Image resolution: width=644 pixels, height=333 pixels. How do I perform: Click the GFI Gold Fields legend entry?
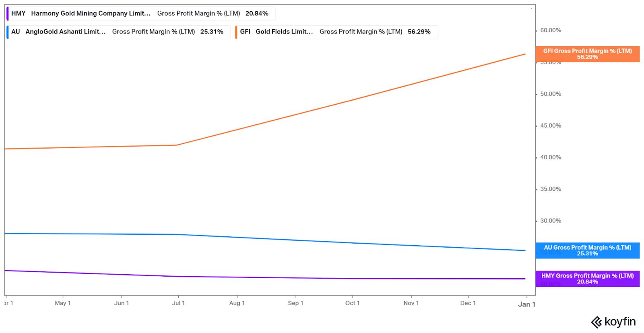336,32
